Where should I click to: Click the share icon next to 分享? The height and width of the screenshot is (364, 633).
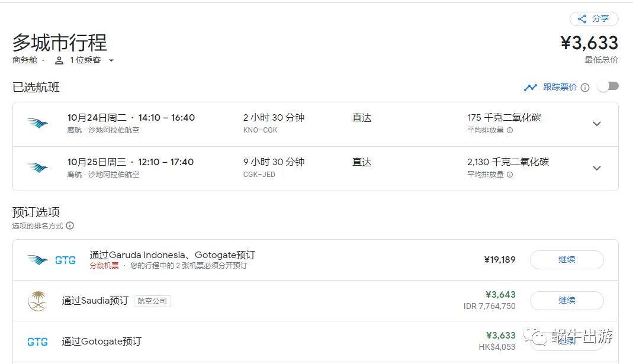point(581,19)
